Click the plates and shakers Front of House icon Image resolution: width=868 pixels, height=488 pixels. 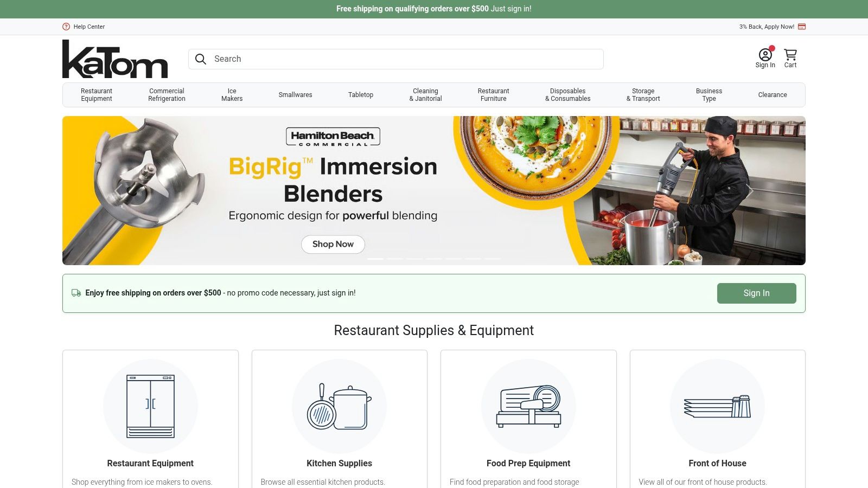click(x=717, y=406)
